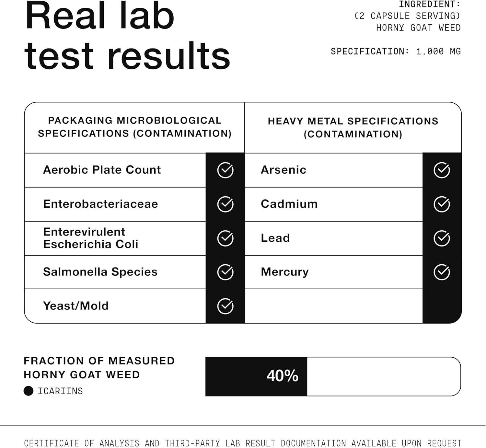Click the Enterobacteriaceae checkmark icon

[225, 204]
